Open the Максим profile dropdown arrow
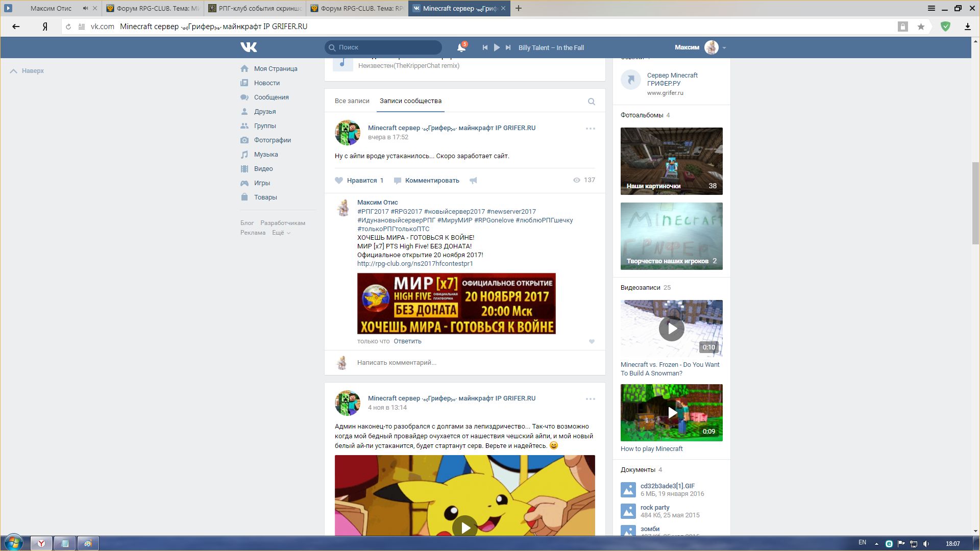 point(724,48)
